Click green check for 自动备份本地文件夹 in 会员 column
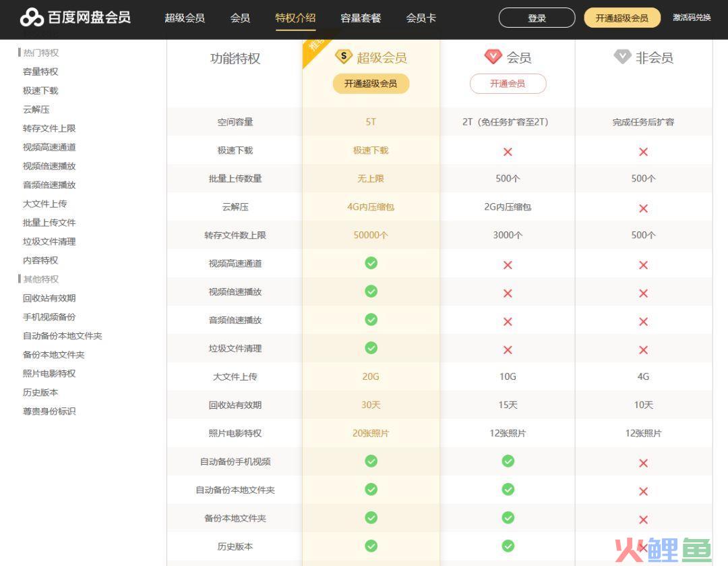The height and width of the screenshot is (566, 728). (x=508, y=489)
